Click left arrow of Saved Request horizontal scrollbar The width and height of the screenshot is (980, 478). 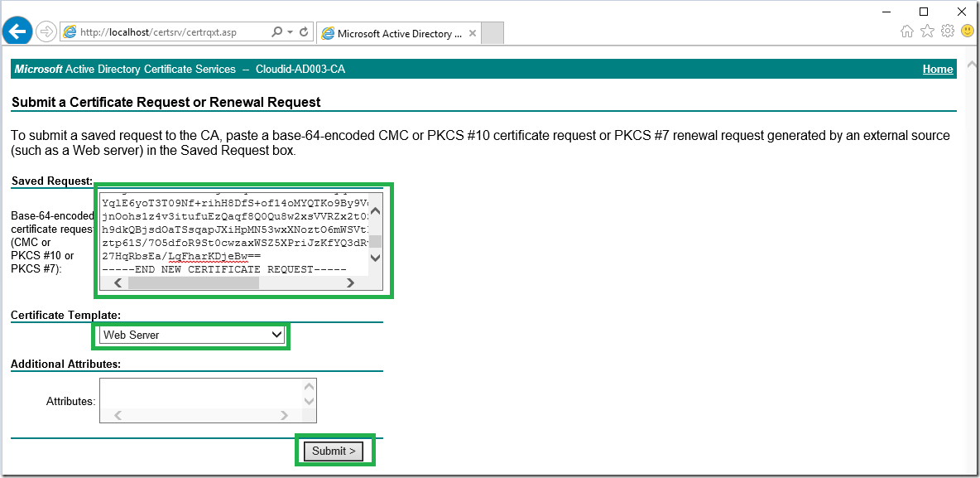point(118,283)
